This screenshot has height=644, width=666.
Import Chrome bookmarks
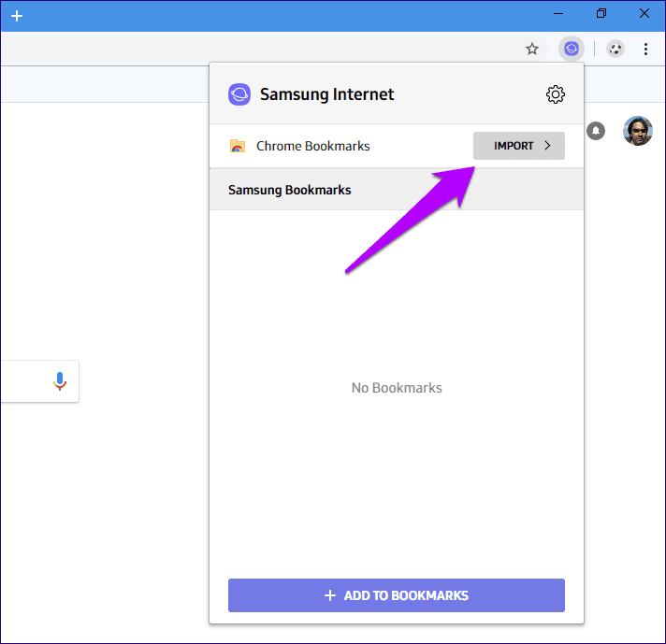point(518,146)
